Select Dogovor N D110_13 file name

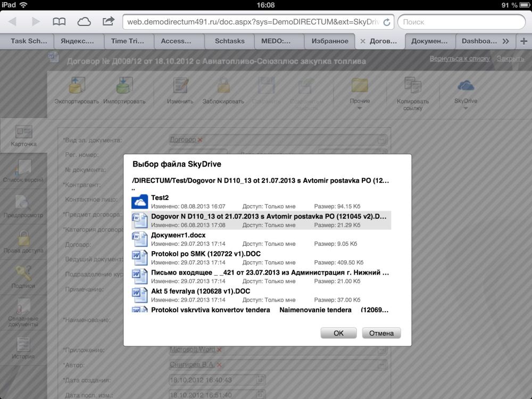(x=269, y=216)
